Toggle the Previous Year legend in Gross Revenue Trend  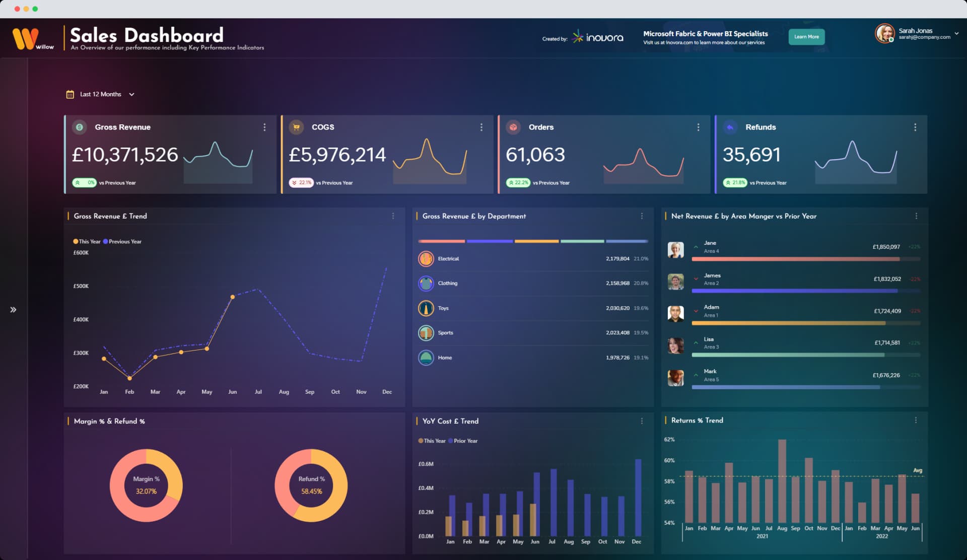[122, 241]
